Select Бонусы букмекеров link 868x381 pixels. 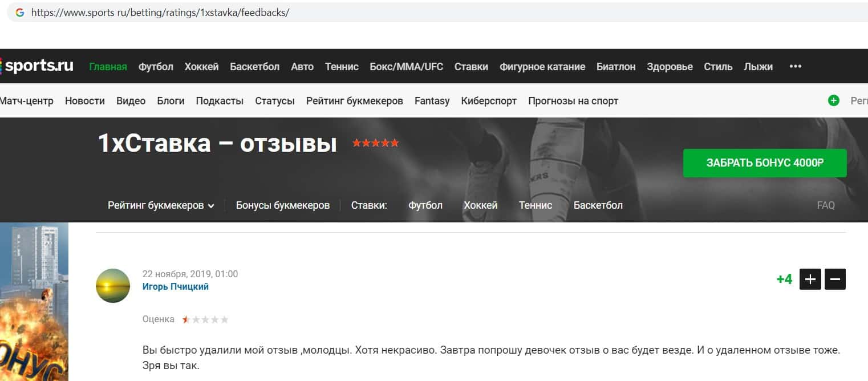283,205
